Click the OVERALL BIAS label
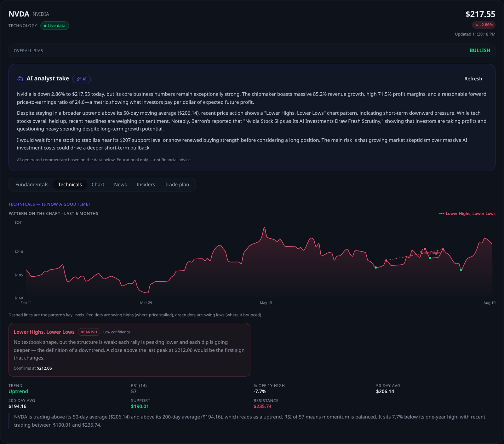The height and width of the screenshot is (444, 504). coord(28,51)
